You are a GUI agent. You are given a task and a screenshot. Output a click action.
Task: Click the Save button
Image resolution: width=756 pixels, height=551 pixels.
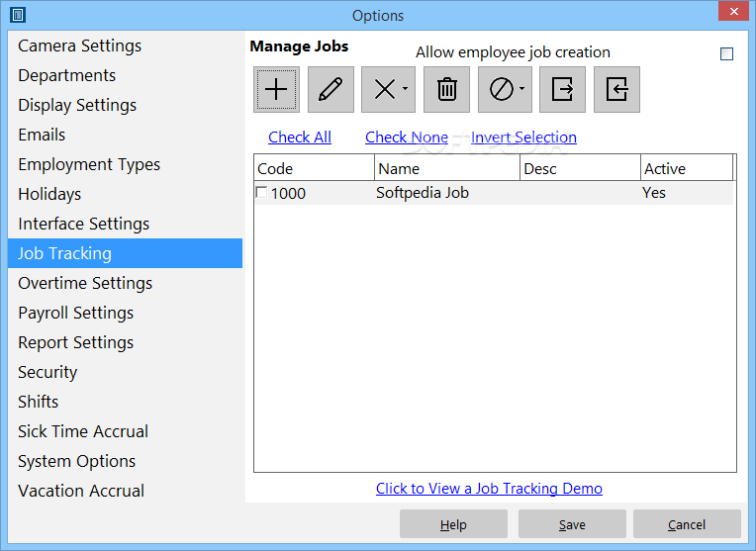pos(572,524)
